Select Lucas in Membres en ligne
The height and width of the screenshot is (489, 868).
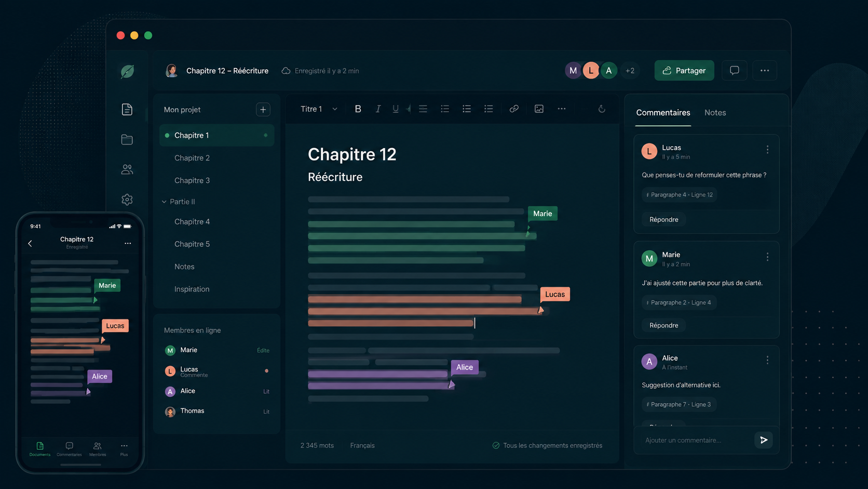coord(216,371)
